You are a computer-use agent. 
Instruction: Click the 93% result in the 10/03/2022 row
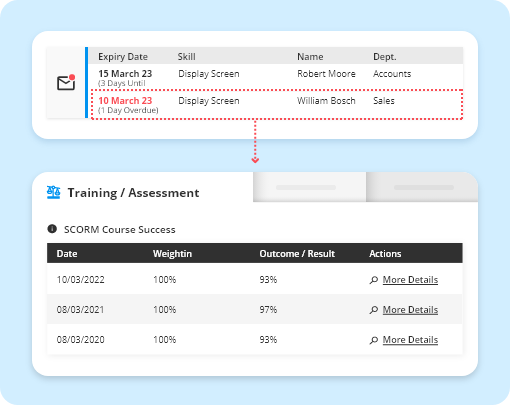pos(268,279)
